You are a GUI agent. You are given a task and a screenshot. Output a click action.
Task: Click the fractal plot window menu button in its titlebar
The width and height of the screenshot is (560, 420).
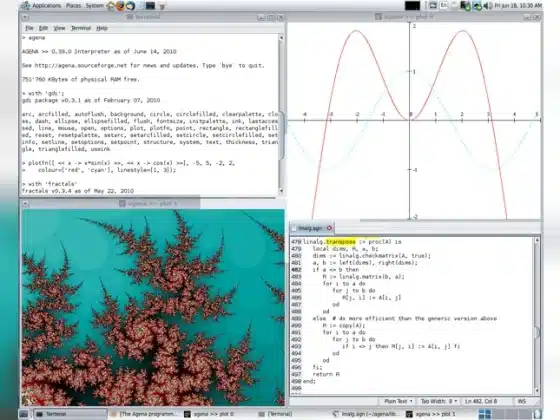(25, 204)
